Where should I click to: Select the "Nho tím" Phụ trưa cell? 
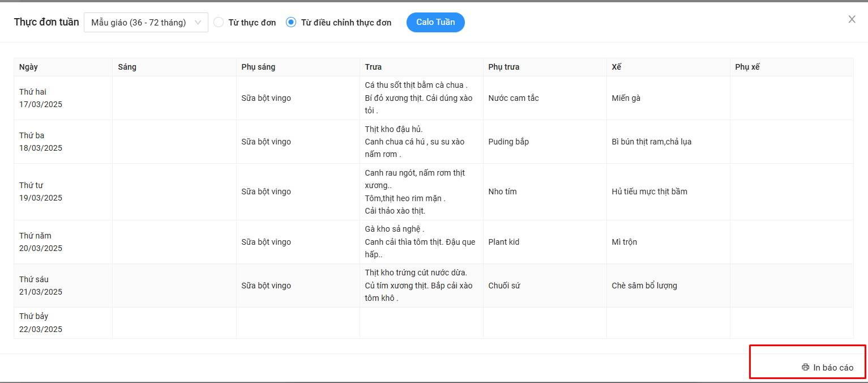tap(502, 191)
